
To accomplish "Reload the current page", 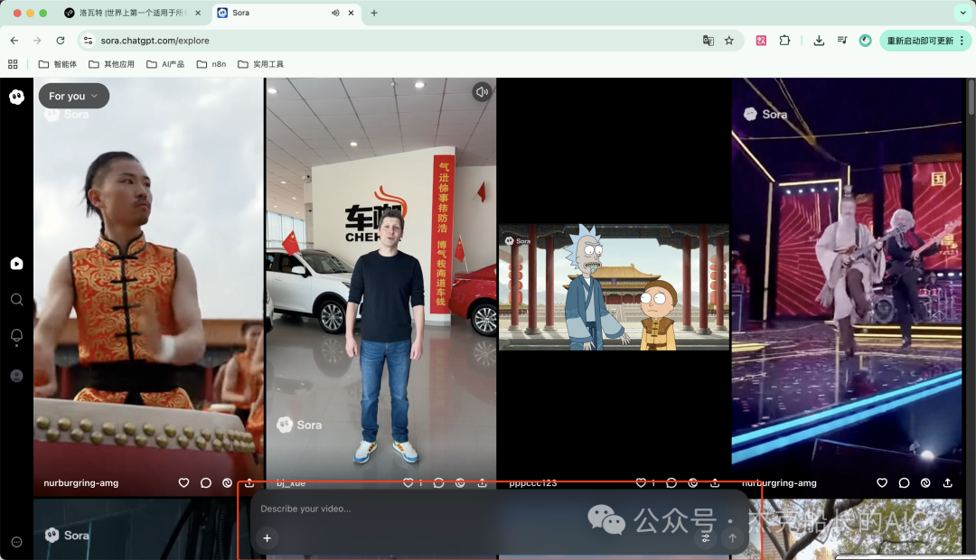I will [61, 41].
